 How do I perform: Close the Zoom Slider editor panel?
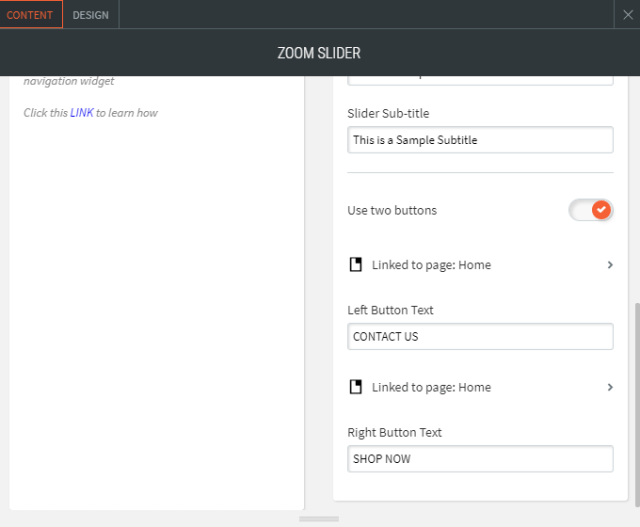628,14
